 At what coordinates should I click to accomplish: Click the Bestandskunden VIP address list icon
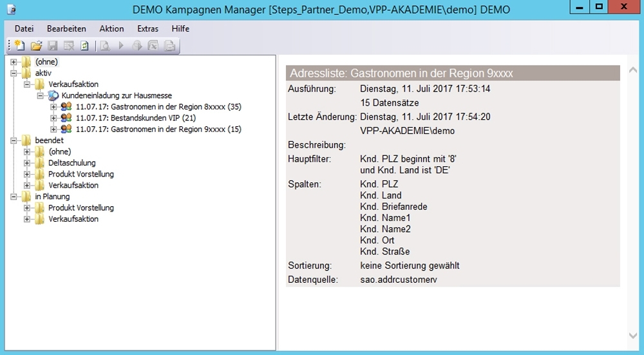coord(66,118)
